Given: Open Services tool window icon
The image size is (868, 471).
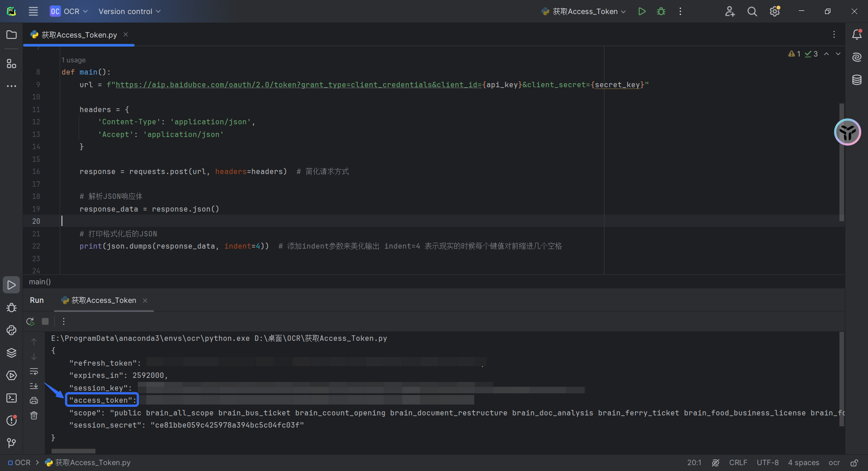Looking at the screenshot, I should coord(11,375).
